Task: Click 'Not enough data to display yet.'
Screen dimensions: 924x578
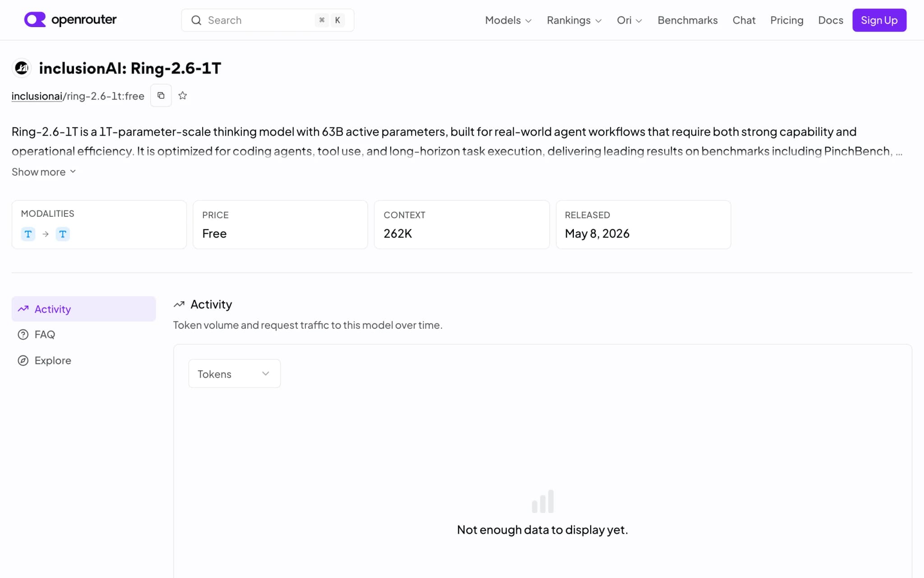Action: click(542, 530)
